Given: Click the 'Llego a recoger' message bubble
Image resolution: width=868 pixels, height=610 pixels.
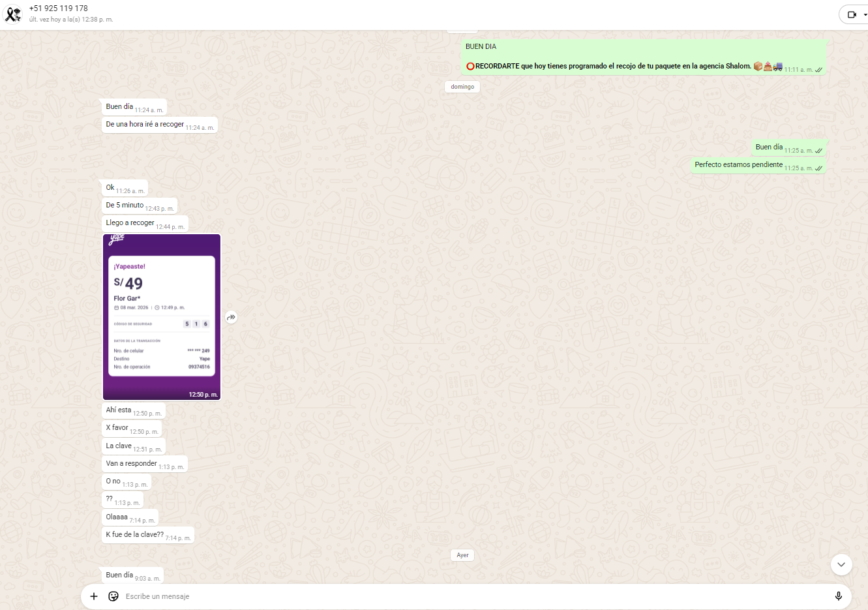Looking at the screenshot, I should click(130, 223).
